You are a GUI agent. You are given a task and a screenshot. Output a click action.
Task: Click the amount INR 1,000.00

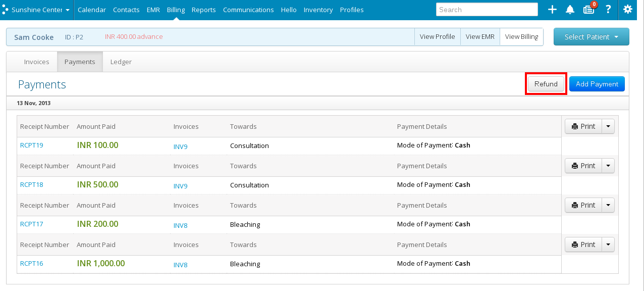pos(101,264)
